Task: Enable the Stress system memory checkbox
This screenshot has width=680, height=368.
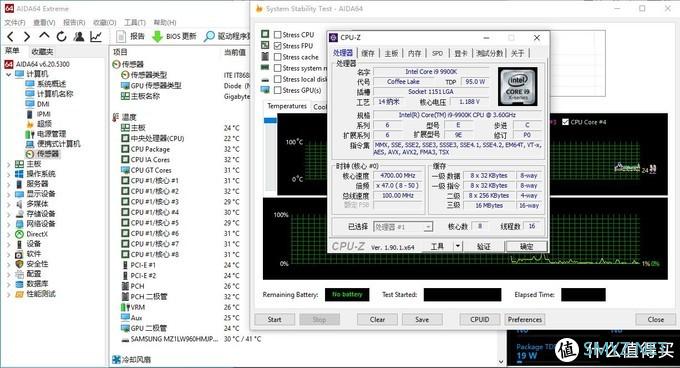Action: pos(278,68)
